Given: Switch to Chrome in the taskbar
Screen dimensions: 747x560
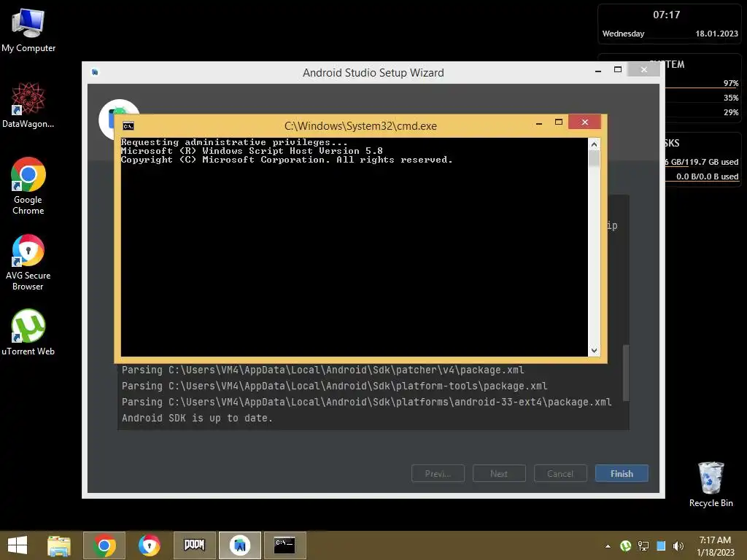Looking at the screenshot, I should tap(104, 545).
